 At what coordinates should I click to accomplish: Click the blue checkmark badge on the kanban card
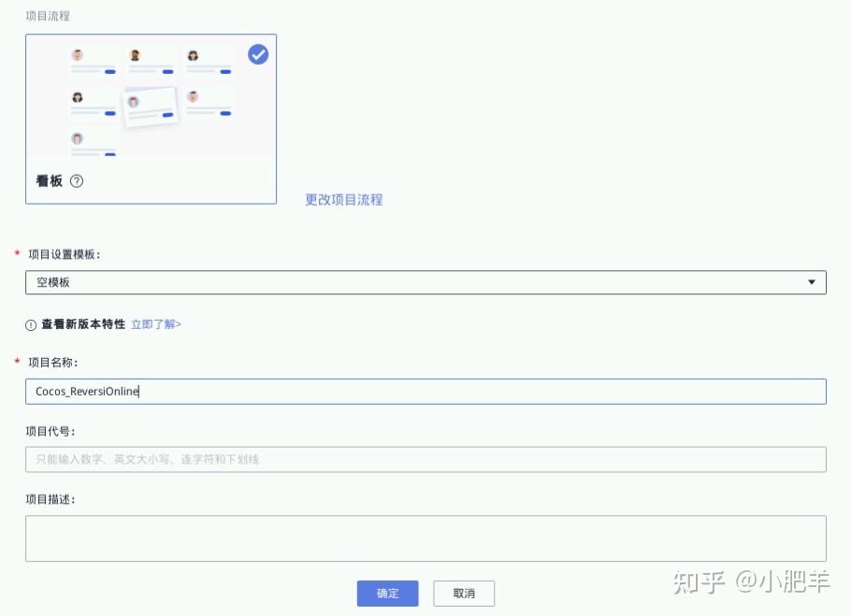click(258, 54)
